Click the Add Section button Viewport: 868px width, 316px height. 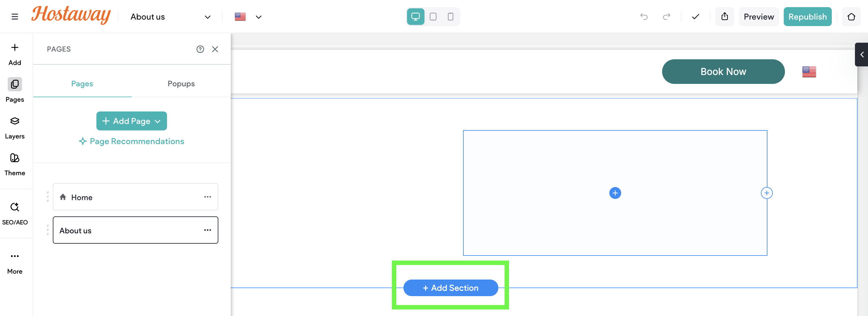451,288
